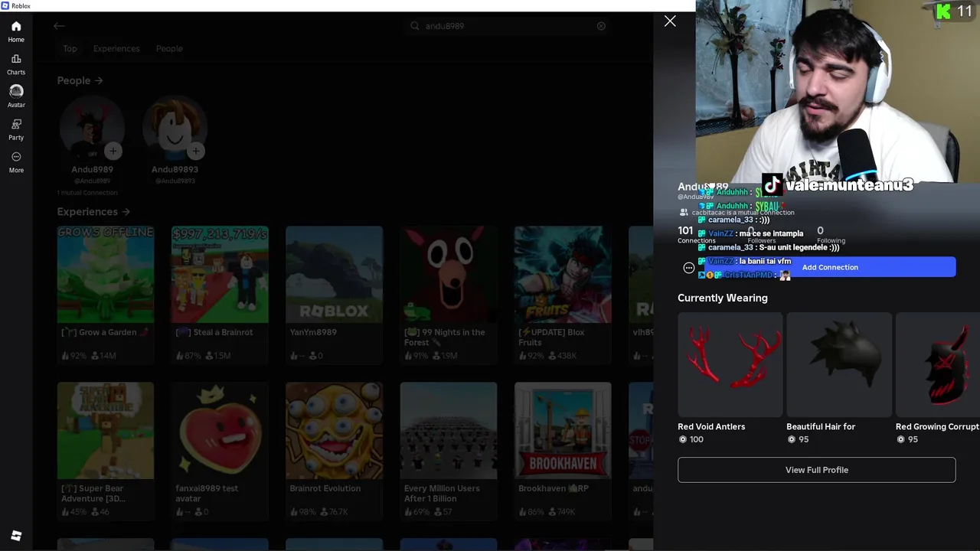Click the search magnifier icon
This screenshot has width=980, height=551.
(x=415, y=26)
